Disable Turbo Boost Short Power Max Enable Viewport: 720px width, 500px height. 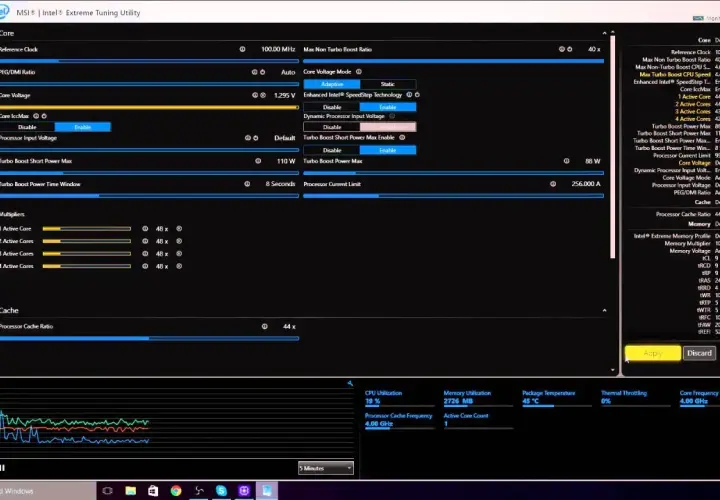coord(332,150)
